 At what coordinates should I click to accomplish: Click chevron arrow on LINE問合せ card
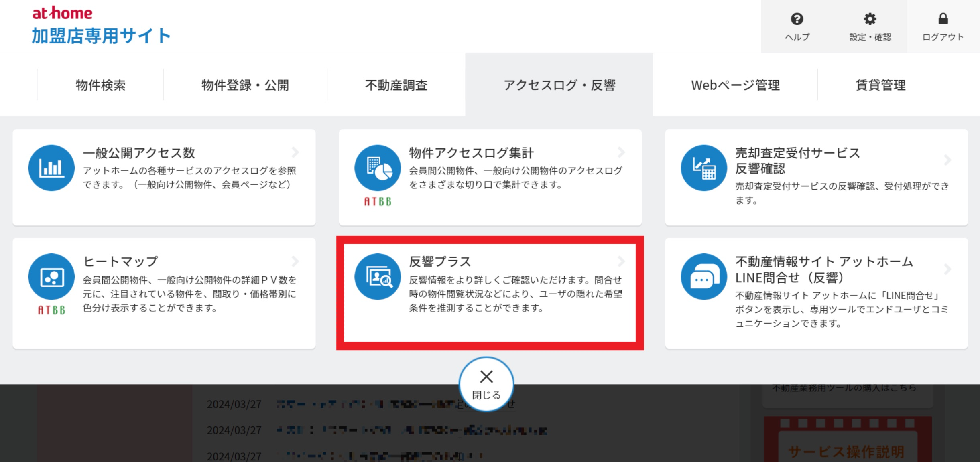click(948, 269)
